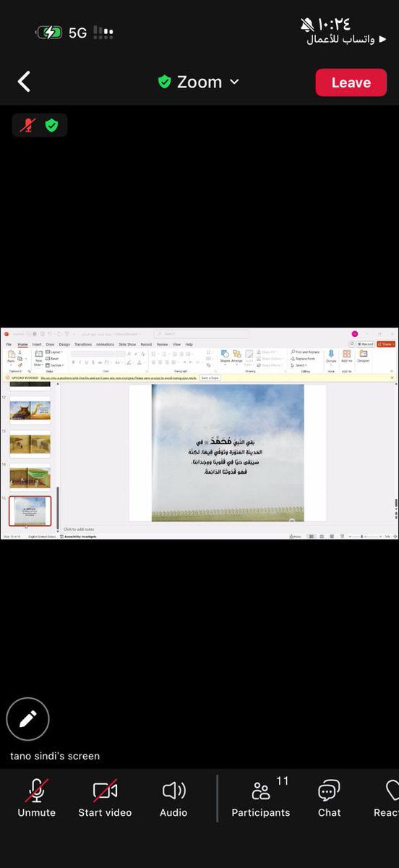Image resolution: width=399 pixels, height=868 pixels.
Task: Switch to the Insert ribbon tab
Action: pyautogui.click(x=36, y=344)
